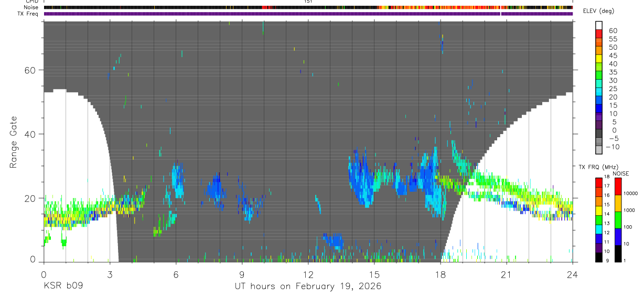The image size is (644, 297).
Task: Click the '55' label on the ELEV scale
Action: 613,39
